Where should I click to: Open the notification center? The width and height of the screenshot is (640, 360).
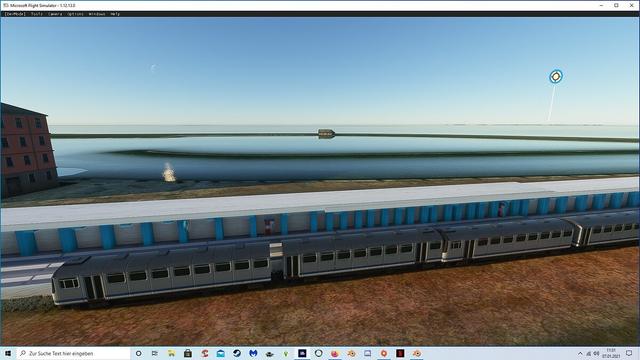(629, 353)
